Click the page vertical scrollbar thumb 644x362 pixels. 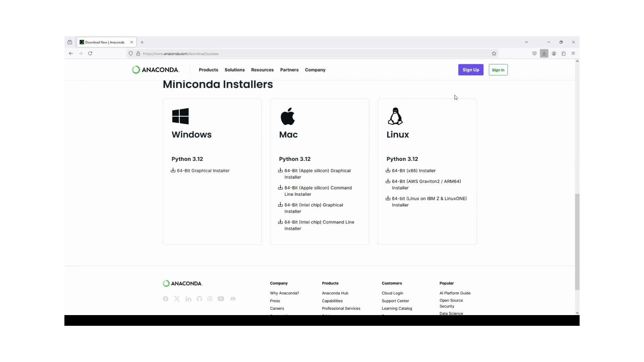click(577, 242)
